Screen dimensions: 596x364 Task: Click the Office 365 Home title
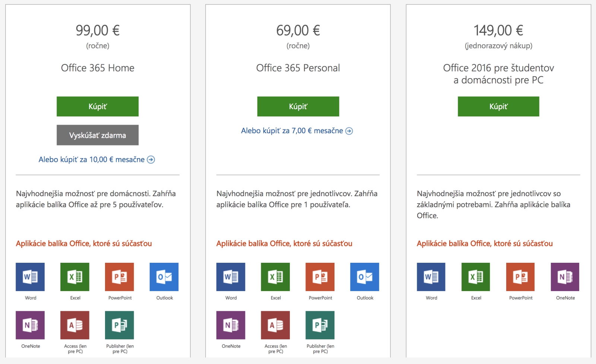(x=98, y=68)
